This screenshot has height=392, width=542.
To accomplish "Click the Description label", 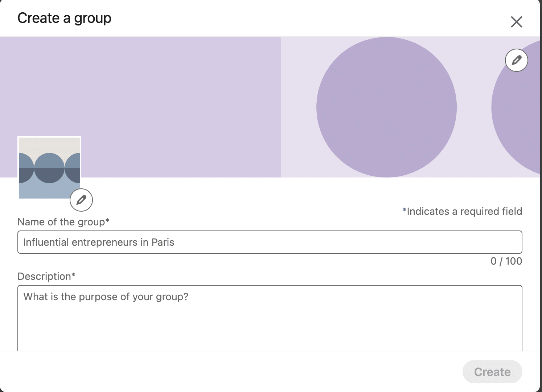I will tap(46, 276).
